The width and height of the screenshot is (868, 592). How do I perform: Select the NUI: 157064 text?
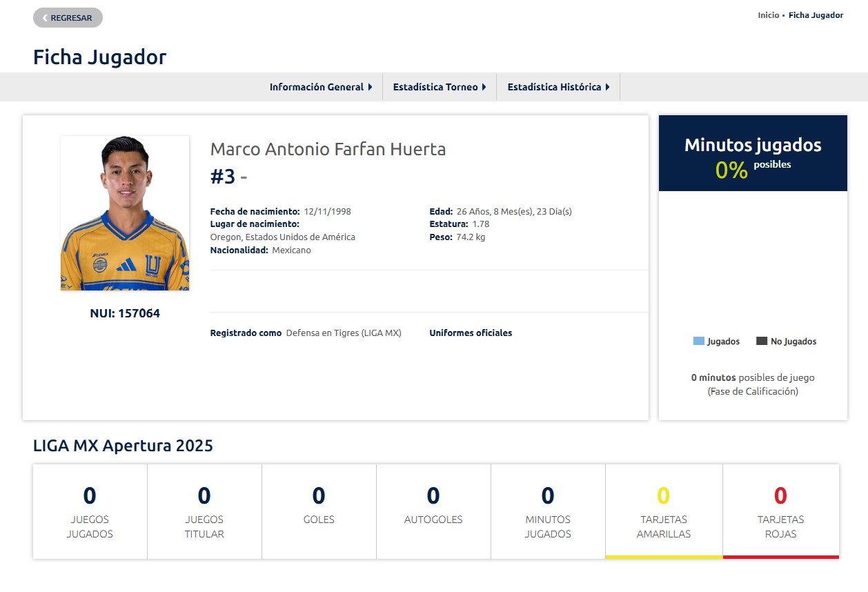coord(125,313)
